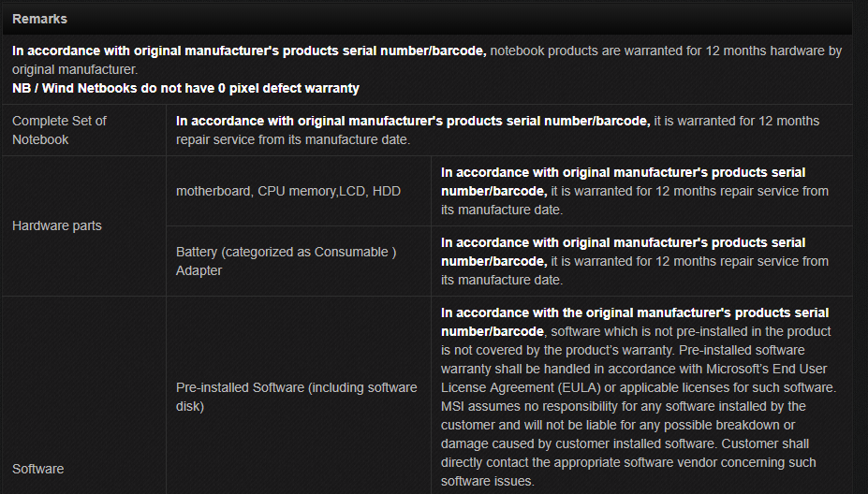Click 'software issues.' ending text
The height and width of the screenshot is (494, 868).
(488, 481)
